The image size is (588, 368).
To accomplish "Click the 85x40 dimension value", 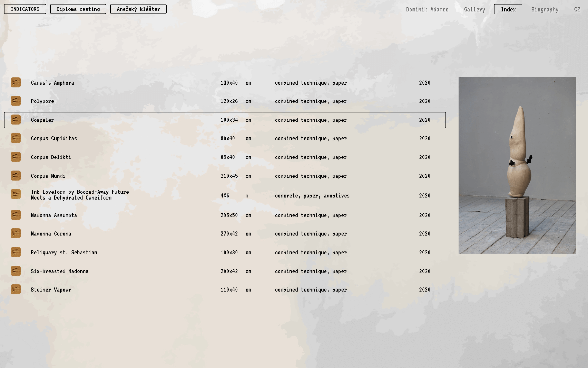I will coord(228,157).
